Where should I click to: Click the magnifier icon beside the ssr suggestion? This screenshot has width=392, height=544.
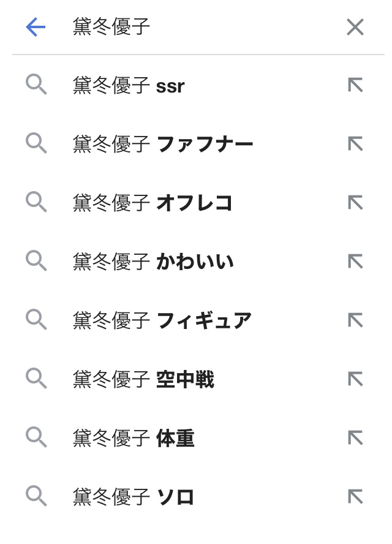[36, 85]
